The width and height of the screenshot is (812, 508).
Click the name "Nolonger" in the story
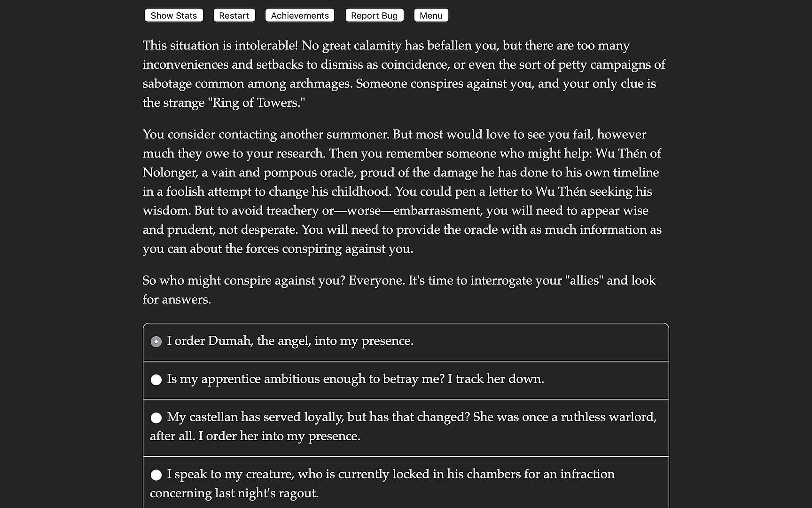click(x=170, y=173)
